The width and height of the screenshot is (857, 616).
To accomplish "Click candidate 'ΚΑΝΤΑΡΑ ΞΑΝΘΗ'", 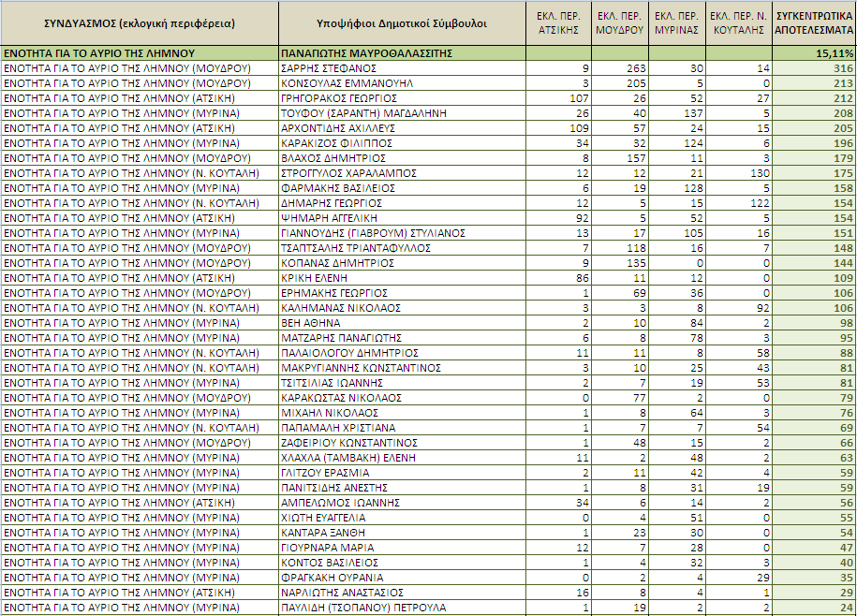I will (322, 533).
